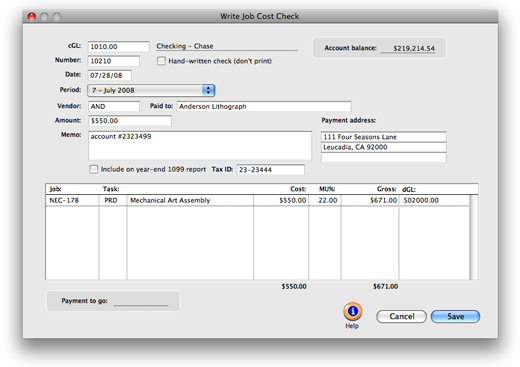Click the cost total $550.00 below the table
This screenshot has height=367, width=520.
pos(294,286)
